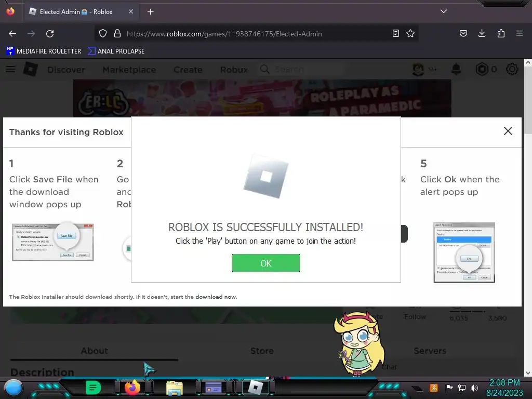532x399 pixels.
Task: Open the Roblox notifications bell
Action: click(x=456, y=69)
